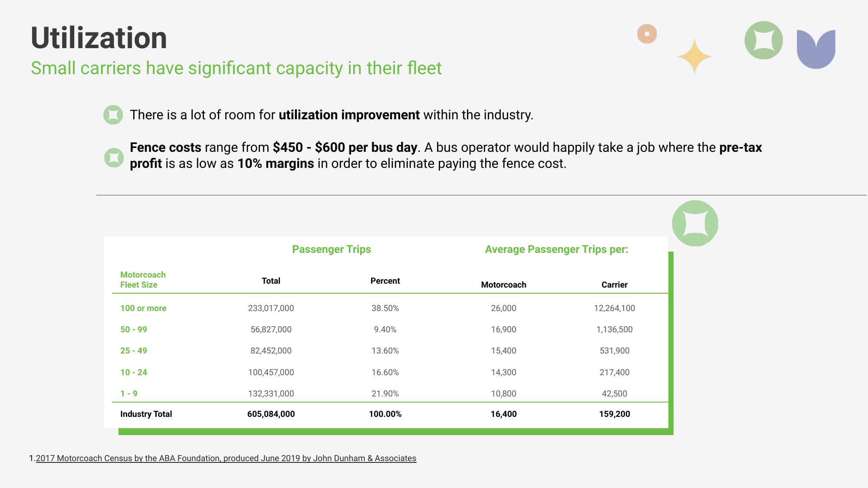
Task: Click the 16,400 industry average cell
Action: point(503,414)
